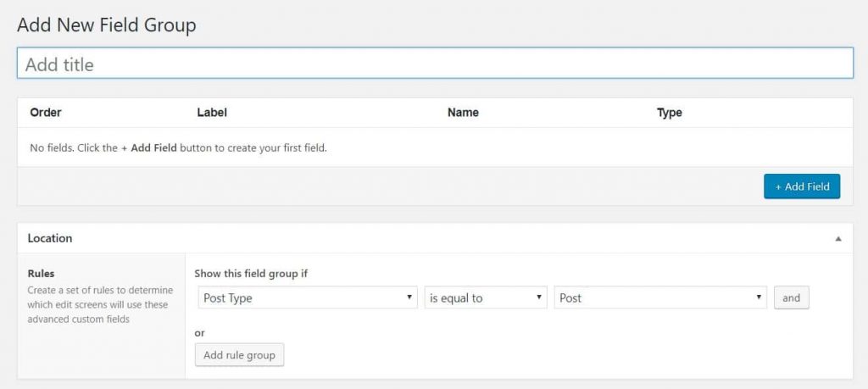Click the 'Show this field group if' label

[249, 274]
